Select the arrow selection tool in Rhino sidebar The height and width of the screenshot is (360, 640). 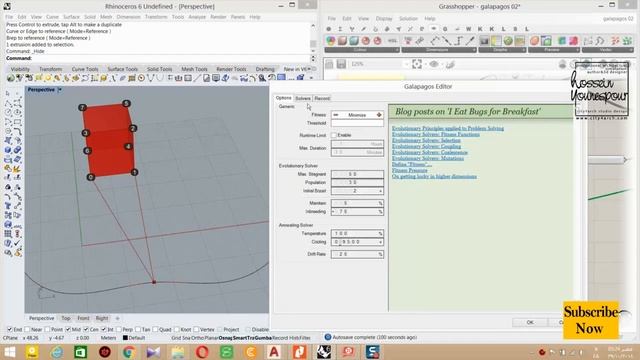(x=8, y=94)
